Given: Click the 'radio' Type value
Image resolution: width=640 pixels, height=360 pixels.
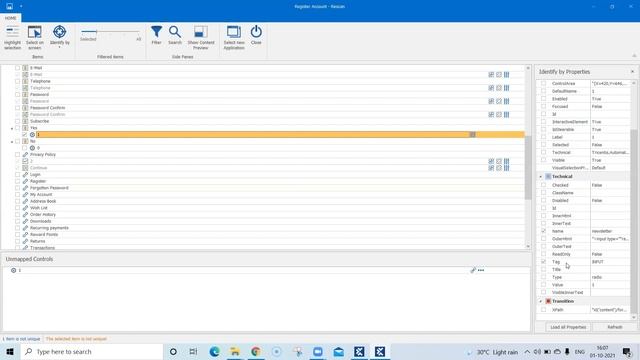Looking at the screenshot, I should pyautogui.click(x=597, y=277).
